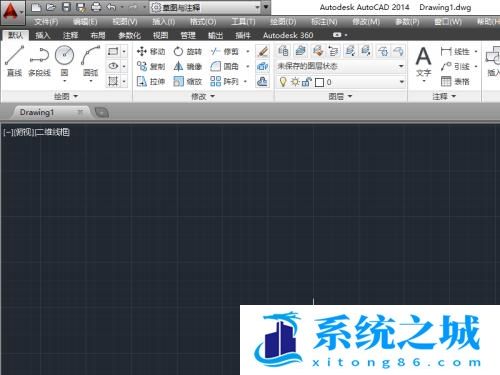Open the Tools (工具) menu
The height and width of the screenshot is (375, 500).
(x=243, y=22)
